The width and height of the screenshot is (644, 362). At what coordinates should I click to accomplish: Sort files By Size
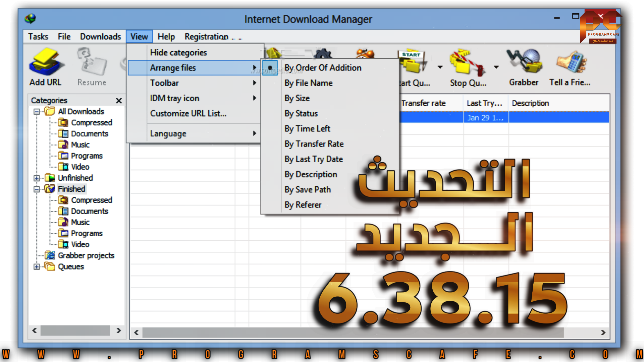(297, 98)
